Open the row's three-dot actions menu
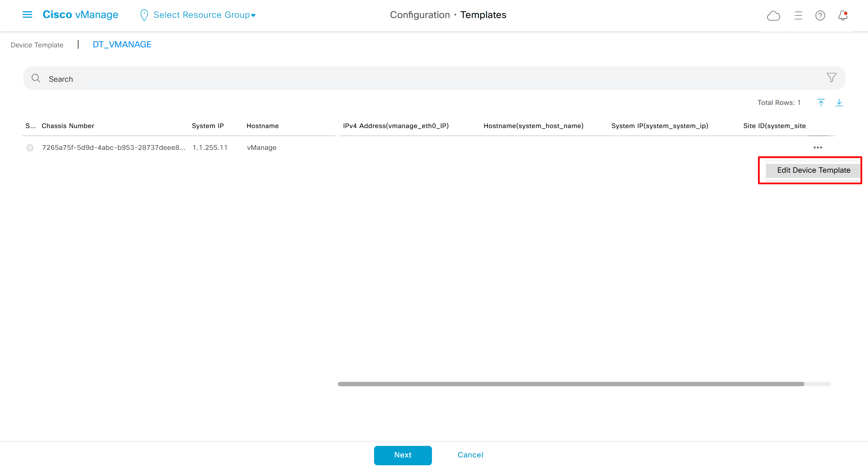Image resolution: width=868 pixels, height=468 pixels. 818,147
